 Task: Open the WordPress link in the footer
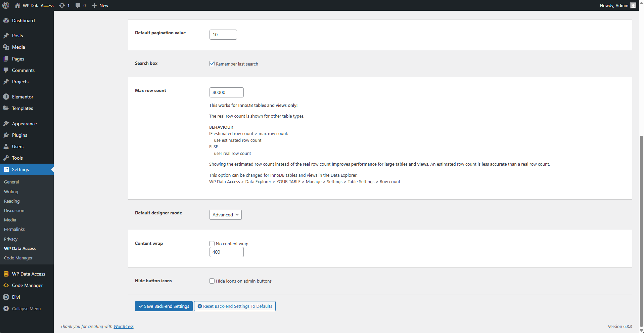124,326
